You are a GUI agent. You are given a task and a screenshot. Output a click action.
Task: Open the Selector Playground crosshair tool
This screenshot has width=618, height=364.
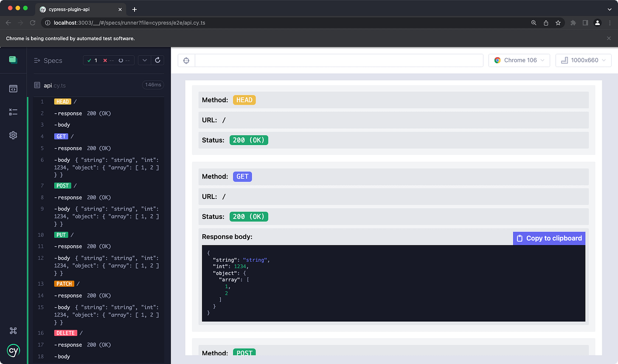click(186, 60)
